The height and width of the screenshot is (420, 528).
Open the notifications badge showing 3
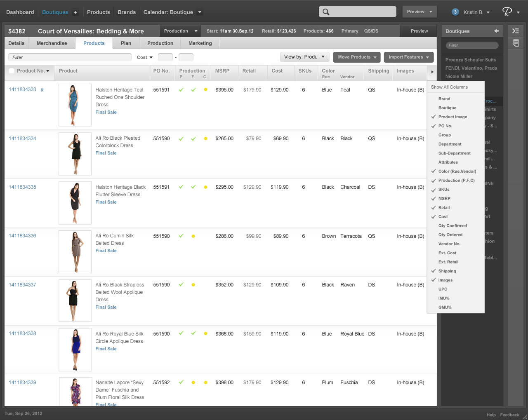click(455, 12)
